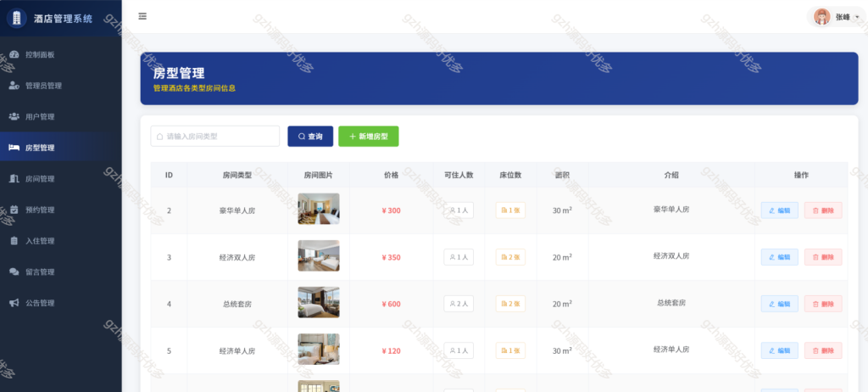Click the ID column header
The image size is (868, 392).
pyautogui.click(x=169, y=175)
